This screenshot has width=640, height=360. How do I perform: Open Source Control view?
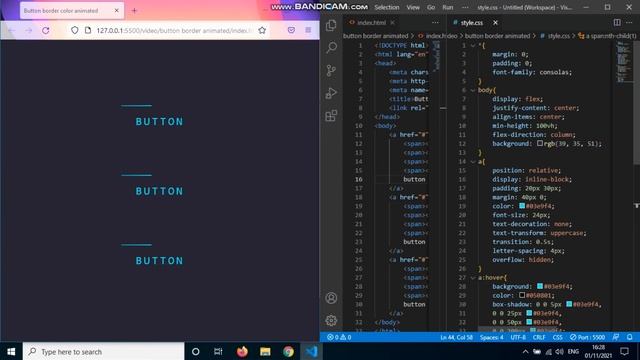[331, 70]
